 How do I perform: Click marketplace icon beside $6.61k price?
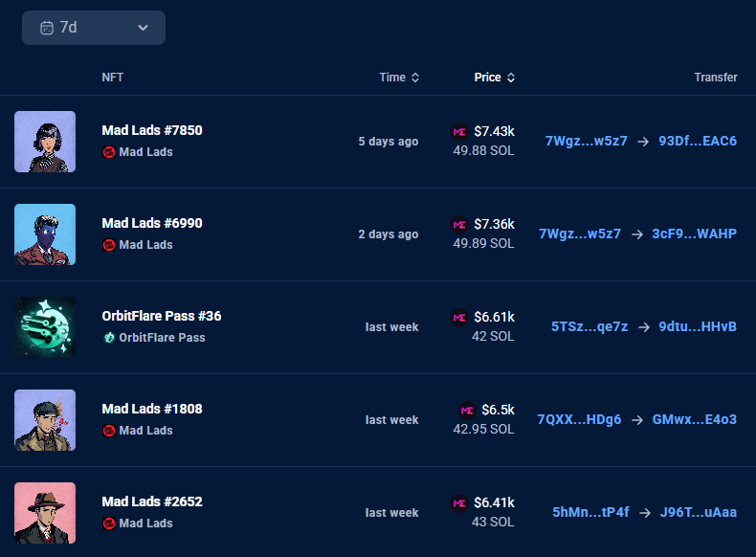(459, 317)
